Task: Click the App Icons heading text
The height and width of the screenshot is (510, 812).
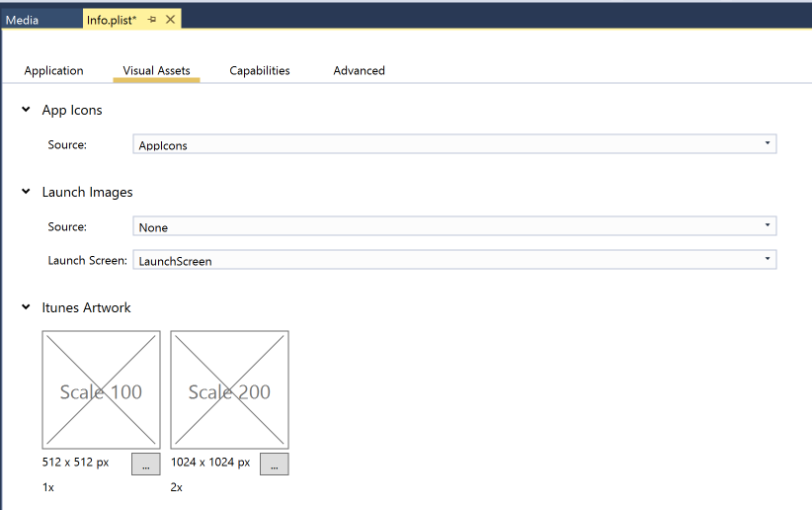Action: [72, 110]
